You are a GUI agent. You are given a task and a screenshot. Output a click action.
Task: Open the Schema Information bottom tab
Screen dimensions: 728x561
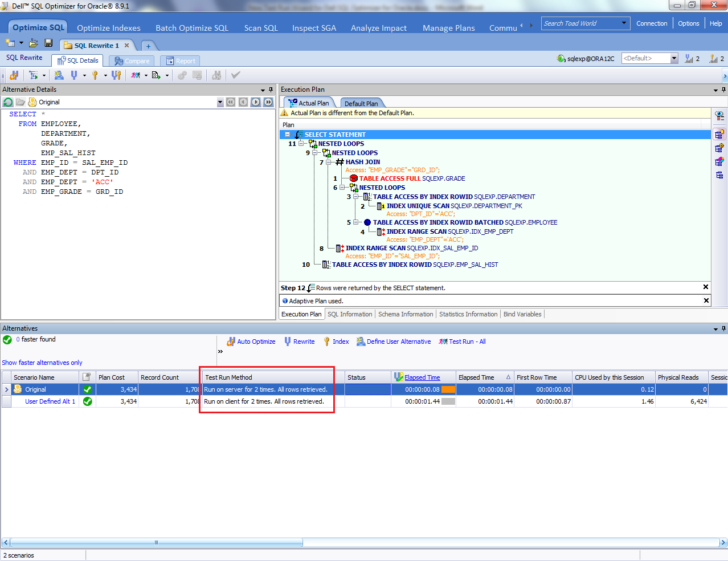pyautogui.click(x=406, y=314)
